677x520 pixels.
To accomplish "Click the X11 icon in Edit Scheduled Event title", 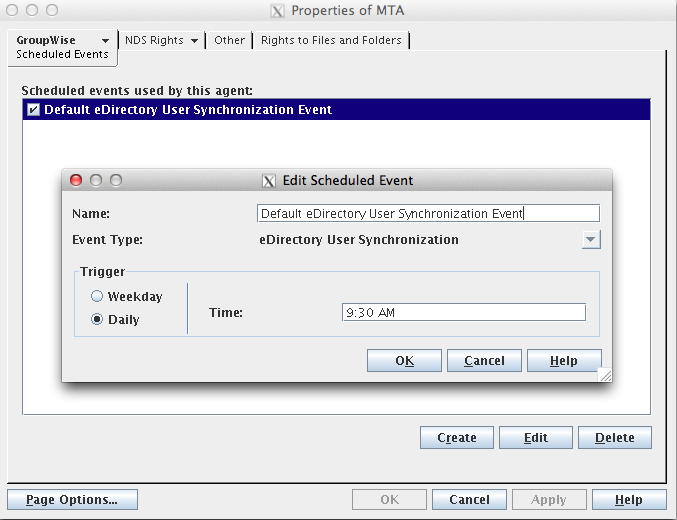I will 269,181.
